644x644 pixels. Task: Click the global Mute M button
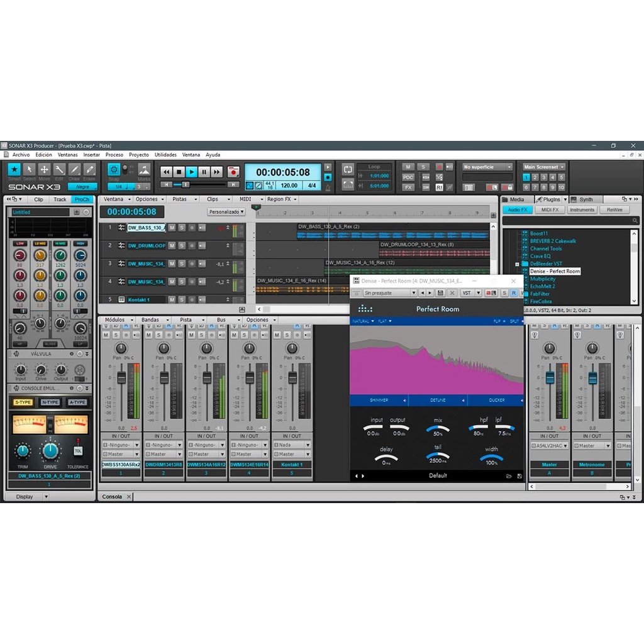pos(408,167)
